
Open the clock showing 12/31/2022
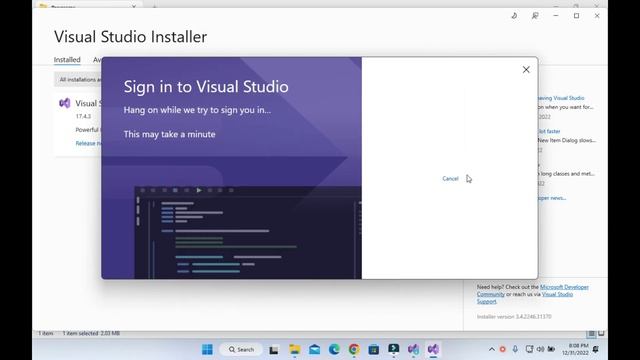[575, 349]
